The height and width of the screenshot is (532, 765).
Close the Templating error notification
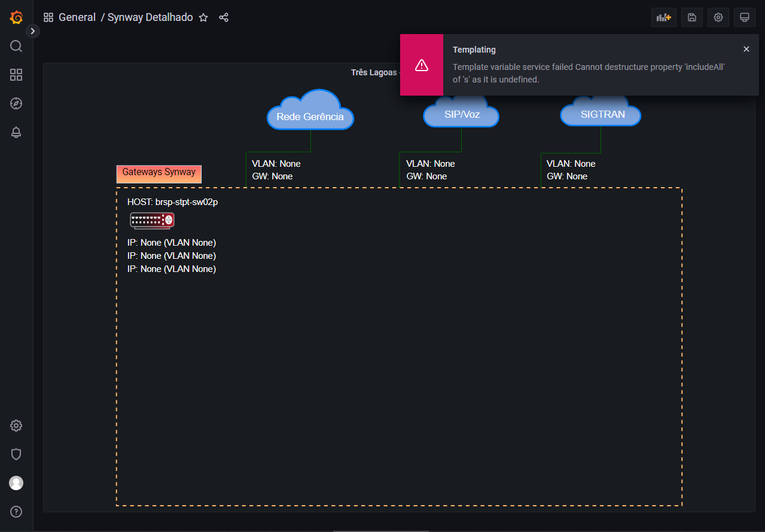point(746,49)
